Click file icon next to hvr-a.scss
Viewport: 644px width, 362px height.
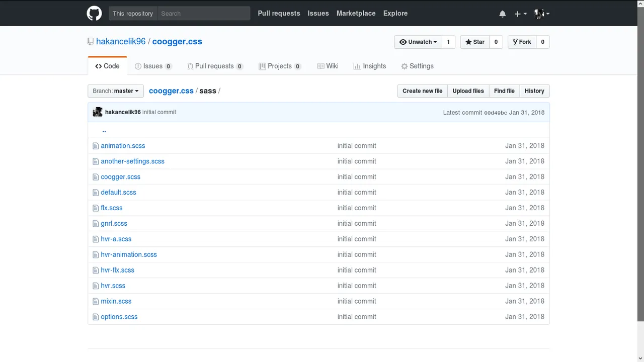(x=96, y=239)
